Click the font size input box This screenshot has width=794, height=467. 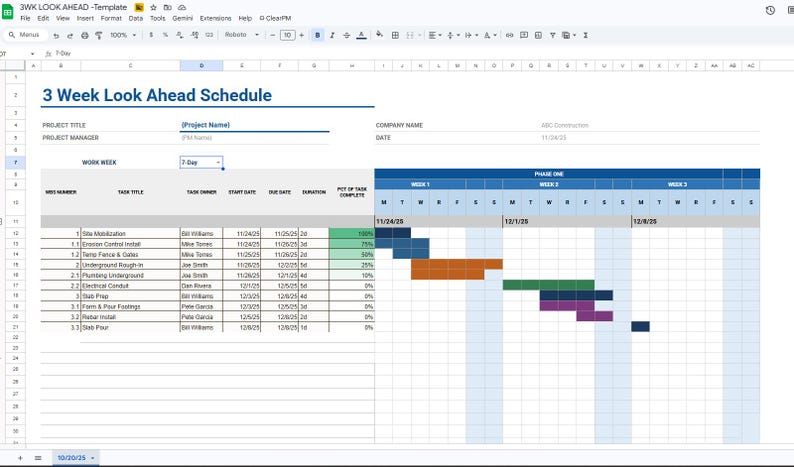[287, 35]
